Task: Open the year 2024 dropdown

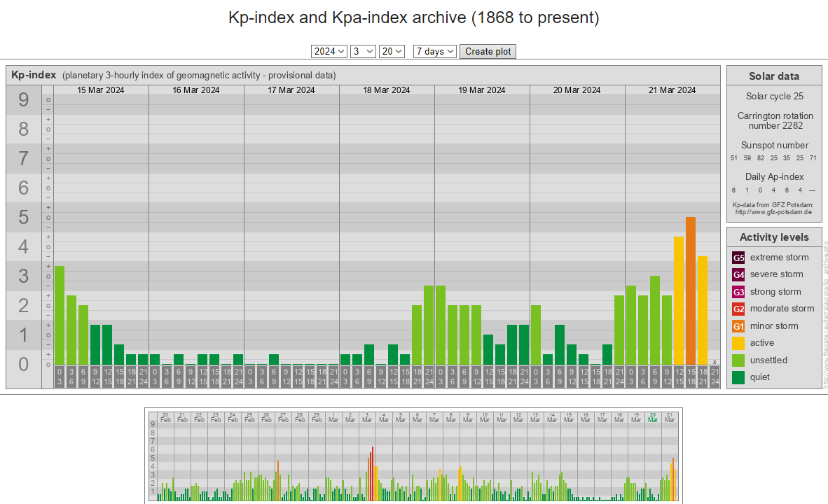Action: pos(329,51)
